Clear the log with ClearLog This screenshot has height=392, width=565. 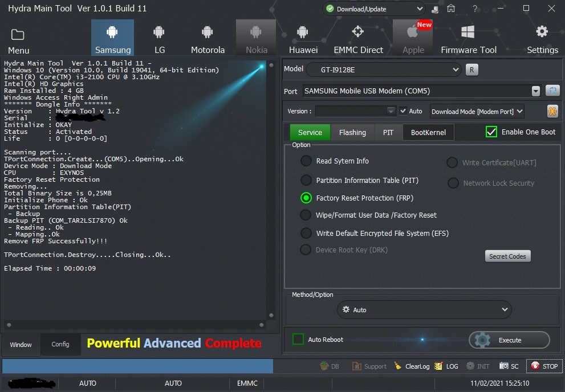tap(412, 366)
